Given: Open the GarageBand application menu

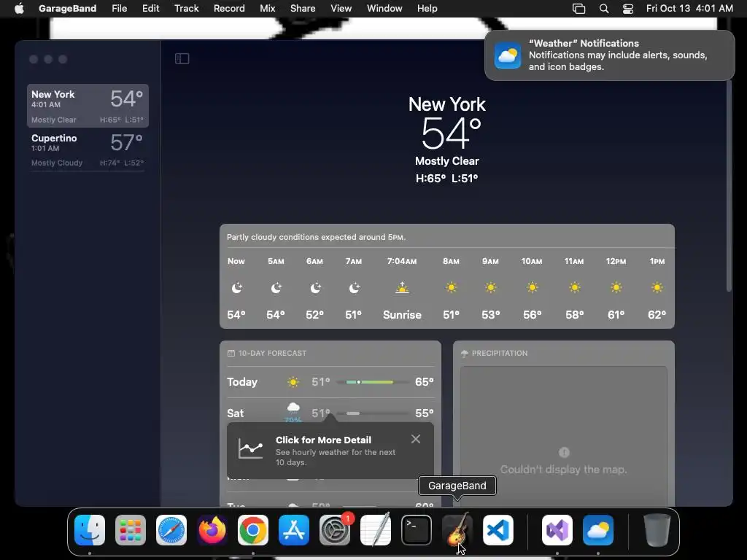Looking at the screenshot, I should click(67, 8).
